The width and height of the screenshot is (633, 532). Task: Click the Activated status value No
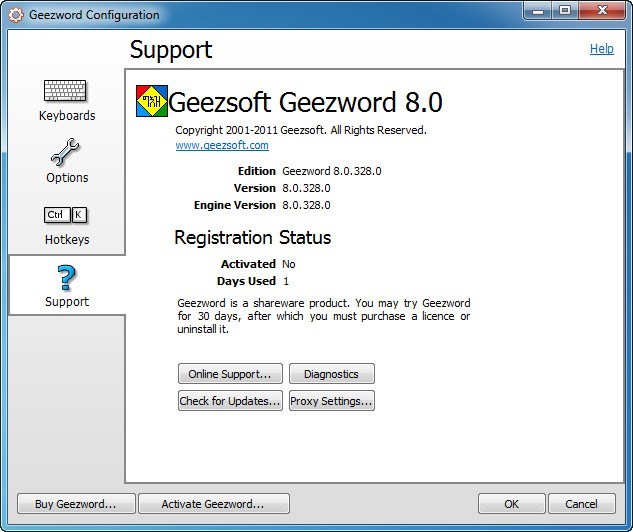point(289,264)
